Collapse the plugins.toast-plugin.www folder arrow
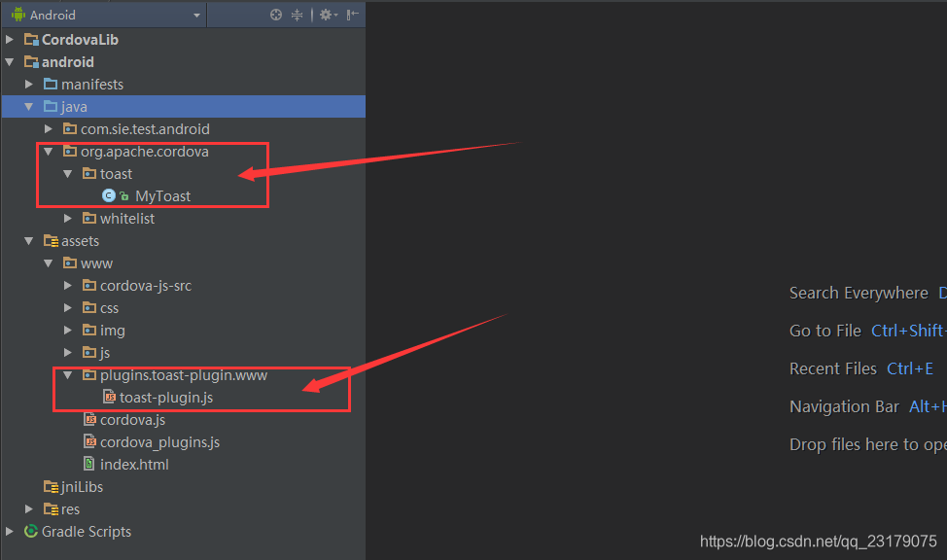 [68, 375]
